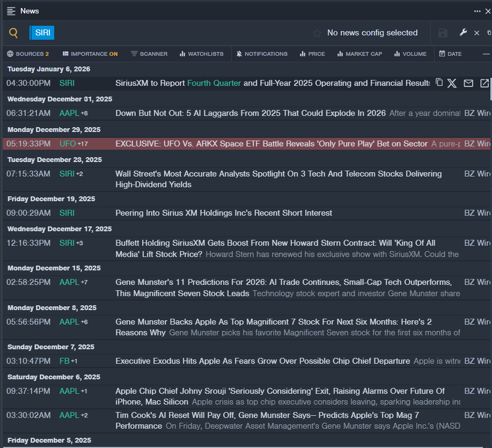Screen dimensions: 492x448
Task: Open news settings with the wrench icon
Action: click(x=463, y=33)
